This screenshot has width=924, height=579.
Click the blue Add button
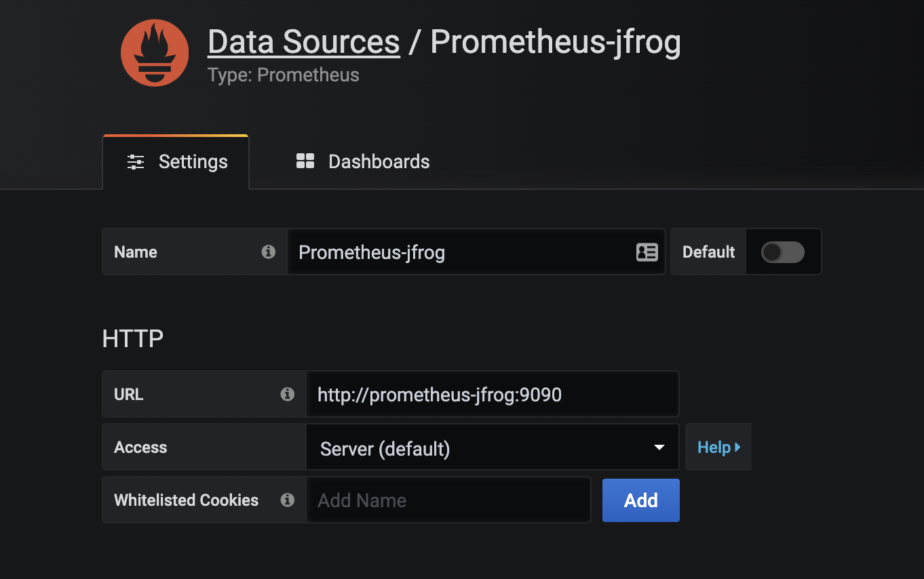coord(641,500)
